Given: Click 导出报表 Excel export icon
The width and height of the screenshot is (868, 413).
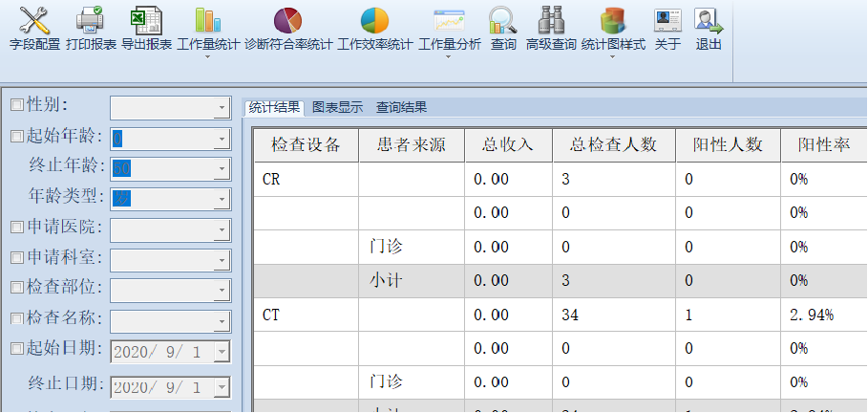Looking at the screenshot, I should point(147,20).
